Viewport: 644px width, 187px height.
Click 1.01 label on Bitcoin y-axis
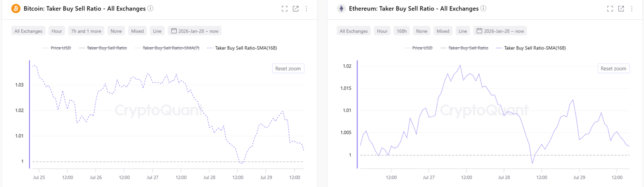pos(19,136)
